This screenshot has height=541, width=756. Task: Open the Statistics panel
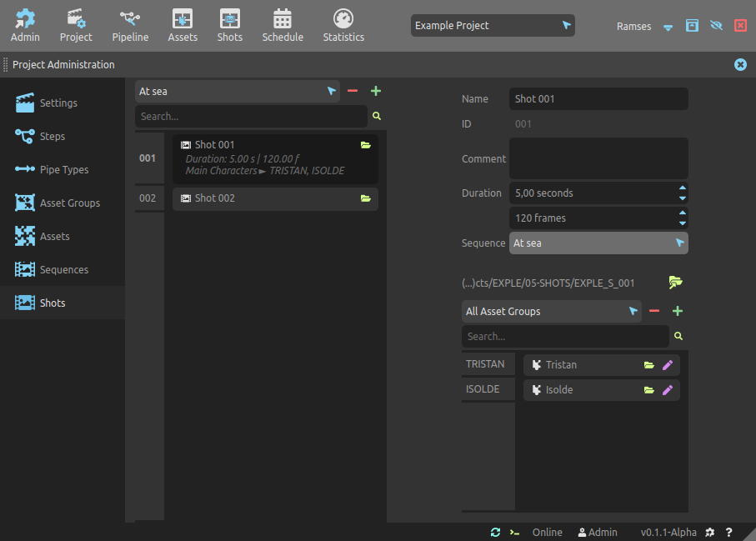pyautogui.click(x=343, y=26)
